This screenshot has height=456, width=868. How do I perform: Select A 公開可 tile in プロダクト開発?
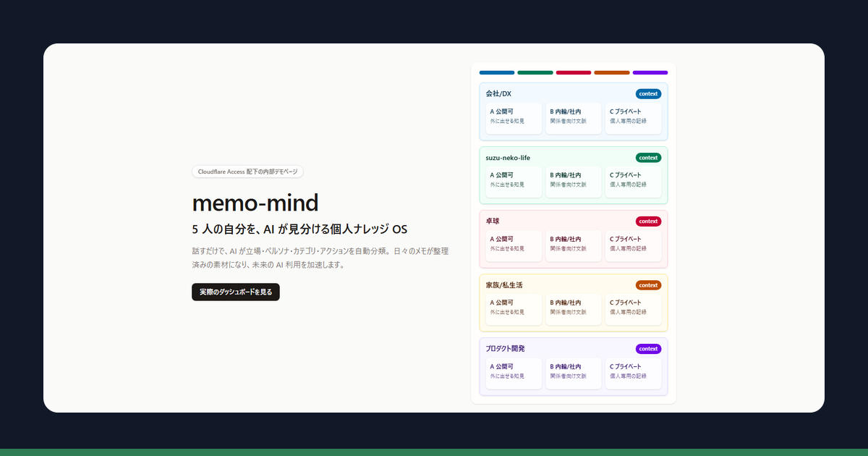click(x=514, y=373)
